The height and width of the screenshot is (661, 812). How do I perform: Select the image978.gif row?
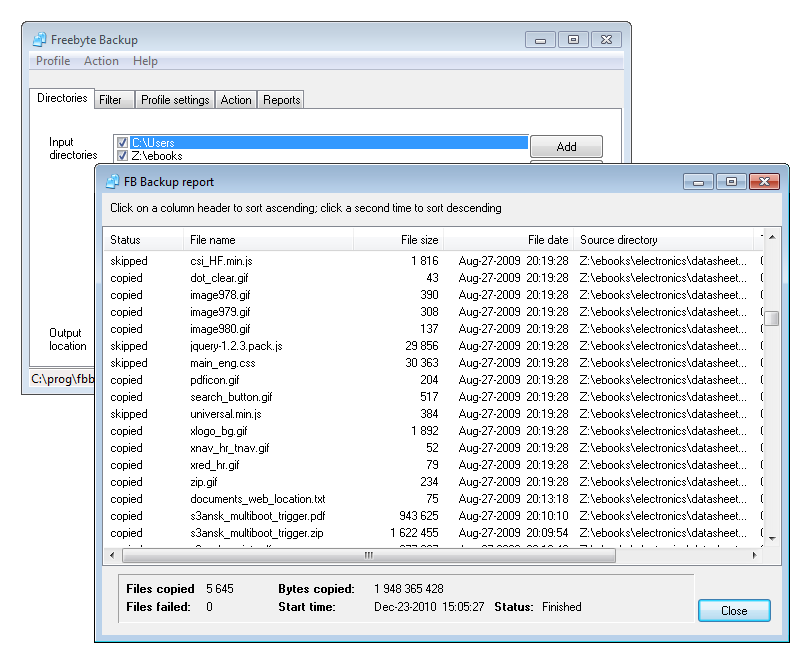[x=433, y=295]
